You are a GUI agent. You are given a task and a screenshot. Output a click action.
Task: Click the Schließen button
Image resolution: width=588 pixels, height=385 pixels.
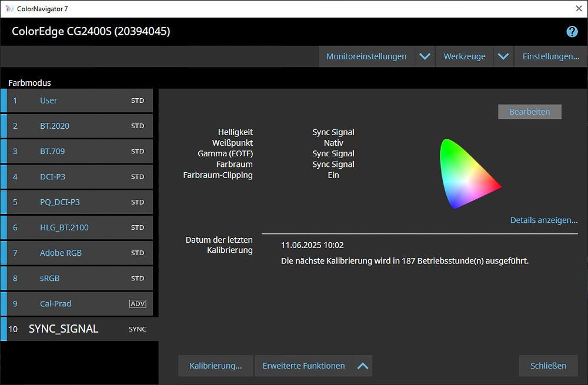pyautogui.click(x=548, y=366)
